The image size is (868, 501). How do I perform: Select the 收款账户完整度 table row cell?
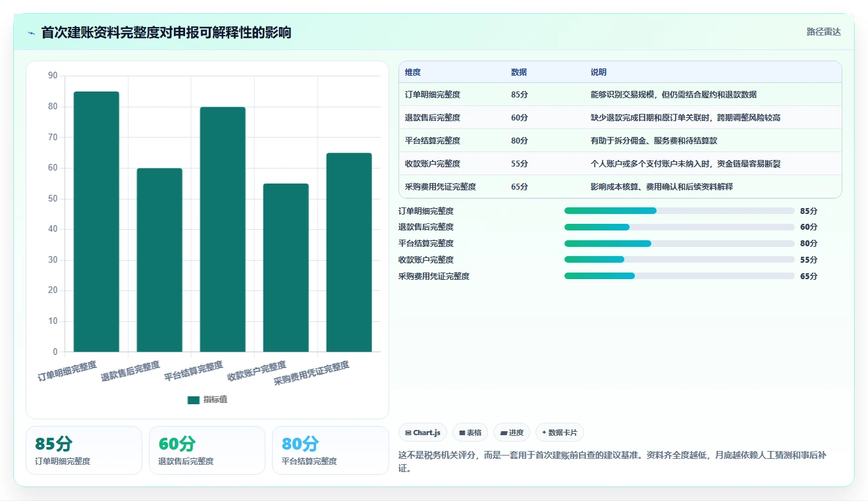[x=433, y=163]
